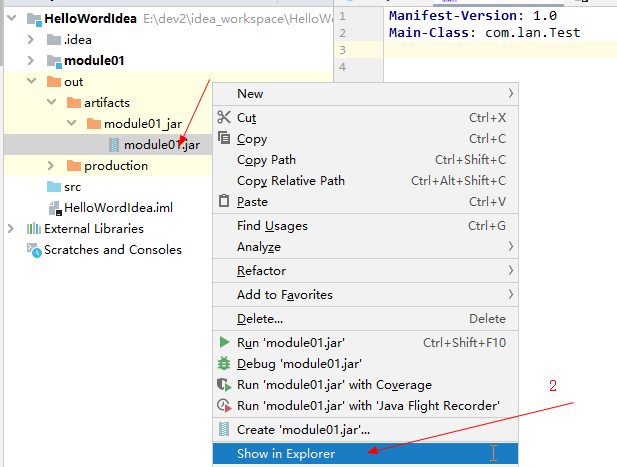
Task: Select Run 'module01.jar' with Coverage
Action: click(x=366, y=384)
